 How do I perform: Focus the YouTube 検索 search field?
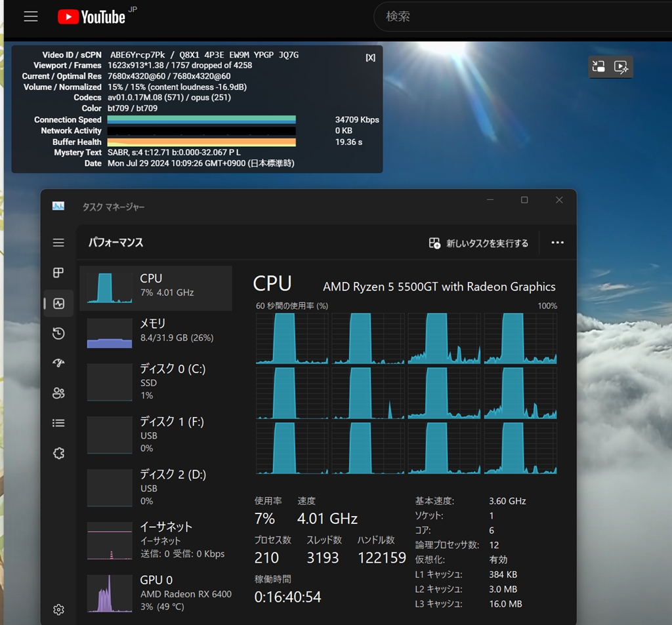523,16
